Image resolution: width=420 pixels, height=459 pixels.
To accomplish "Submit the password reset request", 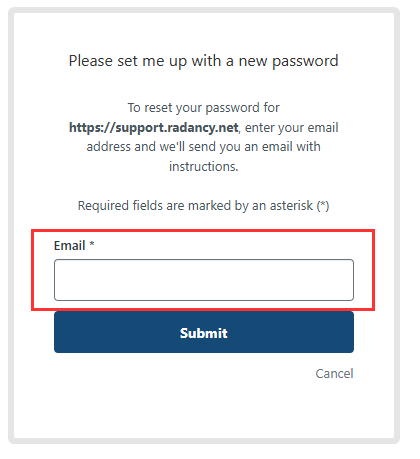I will (204, 332).
